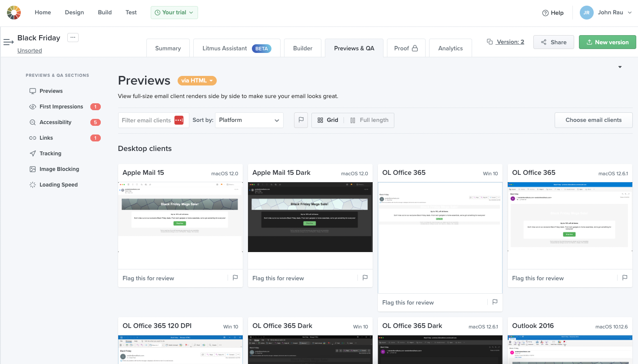Viewport: 638px width, 364px height.
Task: Go to Home in top navigation
Action: tap(43, 13)
